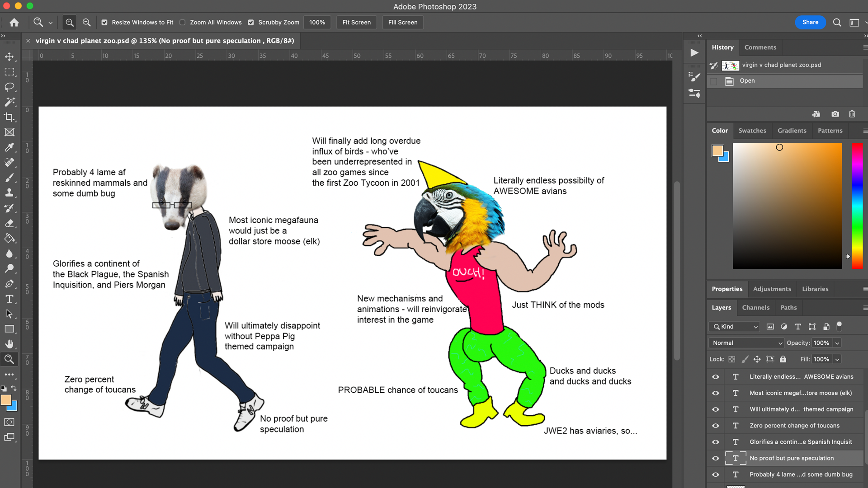The width and height of the screenshot is (868, 488).
Task: Select the Healing Brush tool
Action: point(9,163)
